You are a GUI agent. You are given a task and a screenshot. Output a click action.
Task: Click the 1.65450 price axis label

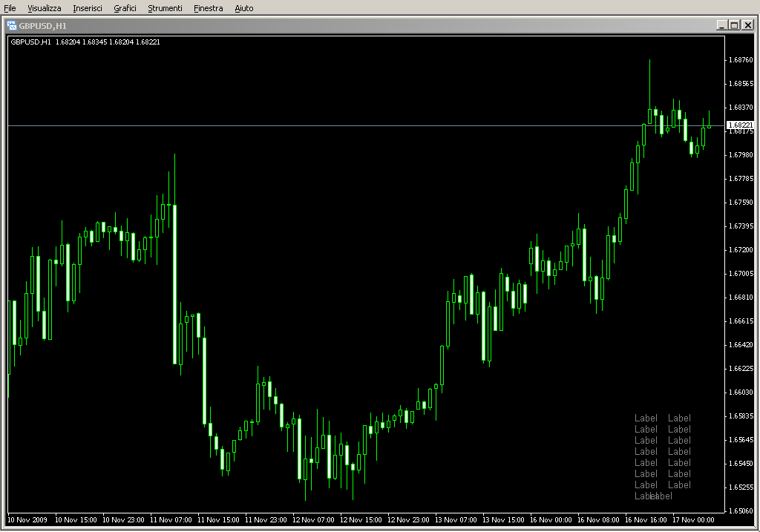click(741, 464)
